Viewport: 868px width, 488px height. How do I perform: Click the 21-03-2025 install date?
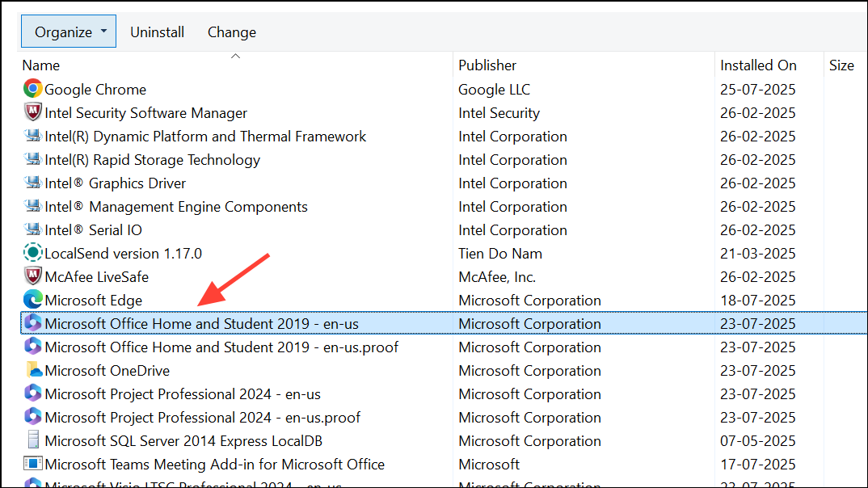[x=757, y=254]
